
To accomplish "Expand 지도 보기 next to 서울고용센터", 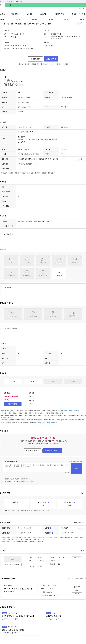I will tap(80, 528).
